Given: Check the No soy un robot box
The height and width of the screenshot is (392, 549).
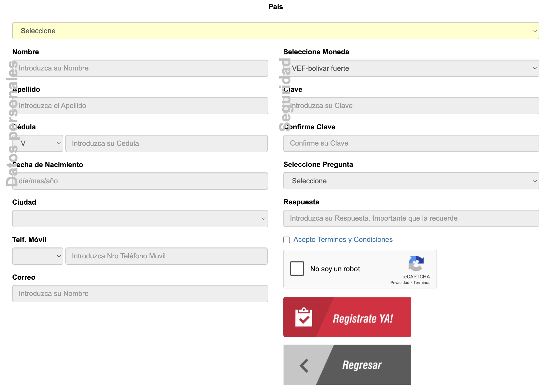Looking at the screenshot, I should [297, 269].
